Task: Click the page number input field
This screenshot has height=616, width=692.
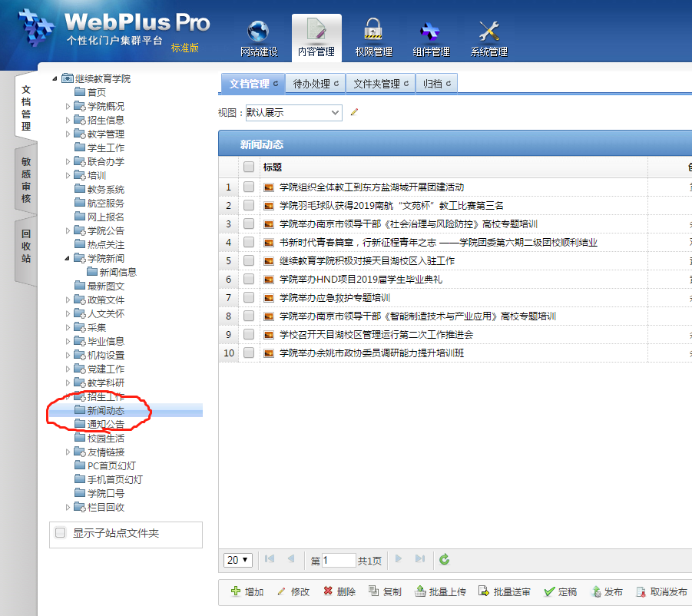Action: point(339,561)
